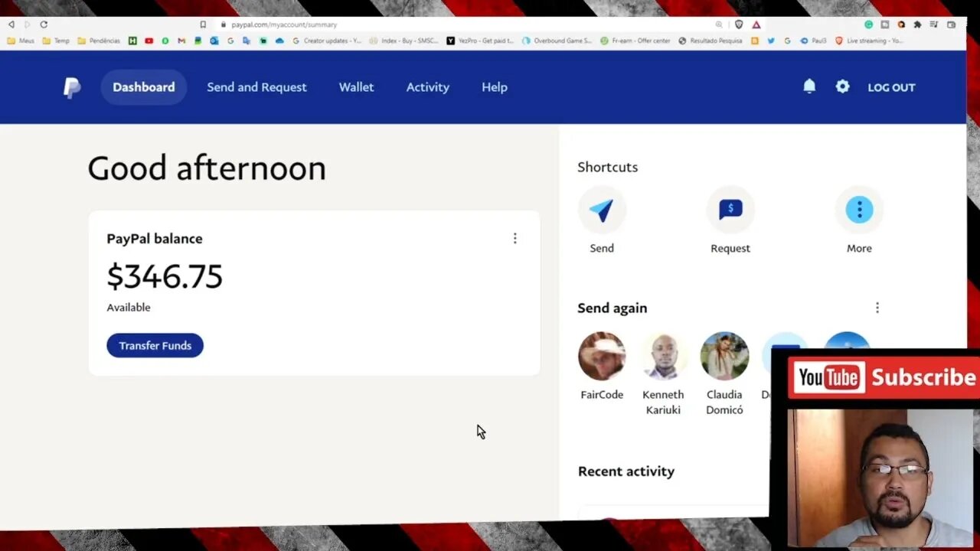Image resolution: width=980 pixels, height=551 pixels.
Task: Click the PayPal logo
Action: 72,87
